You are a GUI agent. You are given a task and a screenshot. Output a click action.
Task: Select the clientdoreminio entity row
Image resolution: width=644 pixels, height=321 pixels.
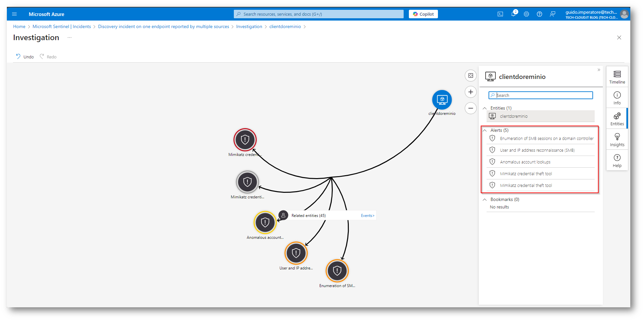(x=540, y=116)
